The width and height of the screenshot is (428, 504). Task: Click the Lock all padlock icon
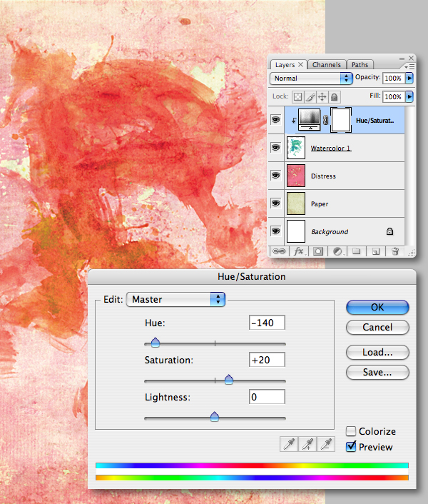click(x=335, y=97)
